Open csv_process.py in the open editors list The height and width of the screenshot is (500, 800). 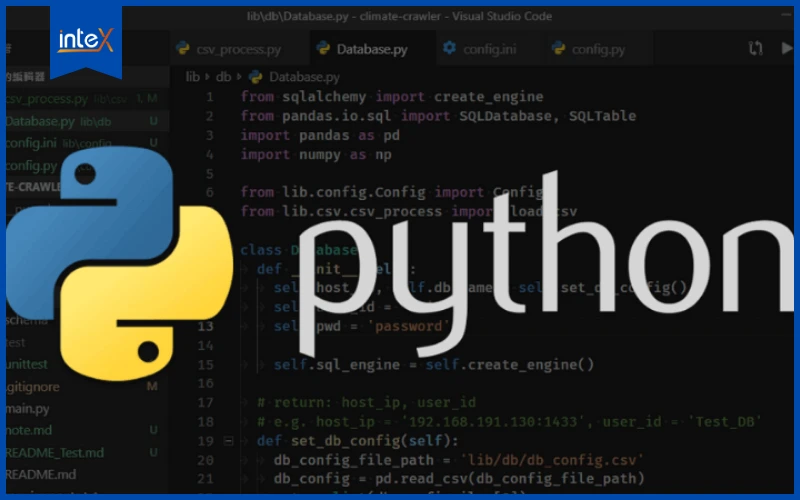point(87,99)
